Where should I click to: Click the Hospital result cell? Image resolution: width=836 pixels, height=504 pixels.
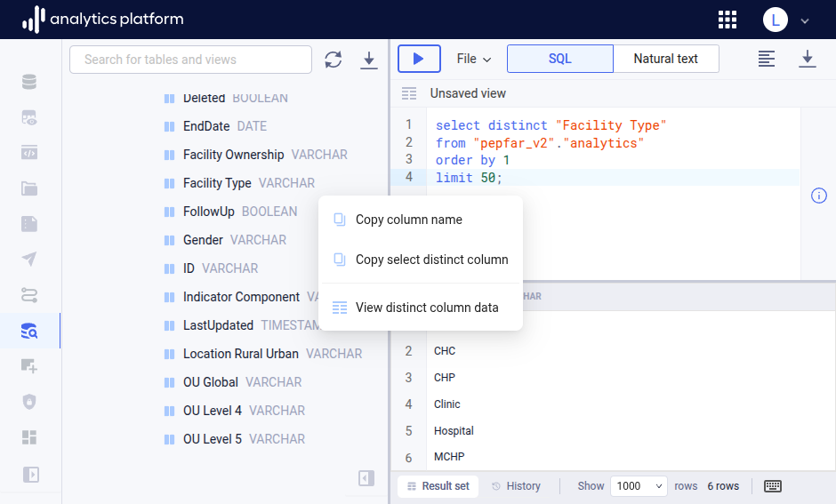coord(454,431)
